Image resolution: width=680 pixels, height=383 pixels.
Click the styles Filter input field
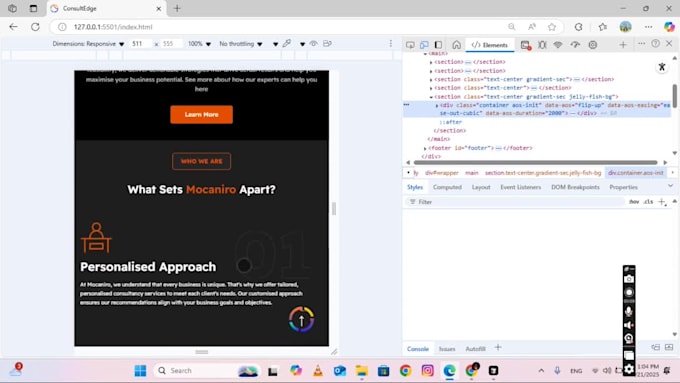click(x=516, y=202)
